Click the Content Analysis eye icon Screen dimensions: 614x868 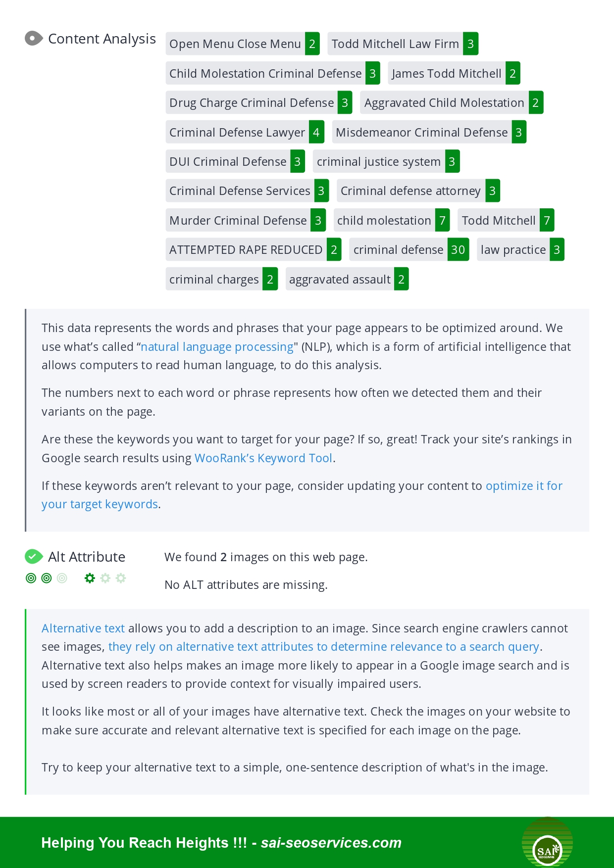34,39
